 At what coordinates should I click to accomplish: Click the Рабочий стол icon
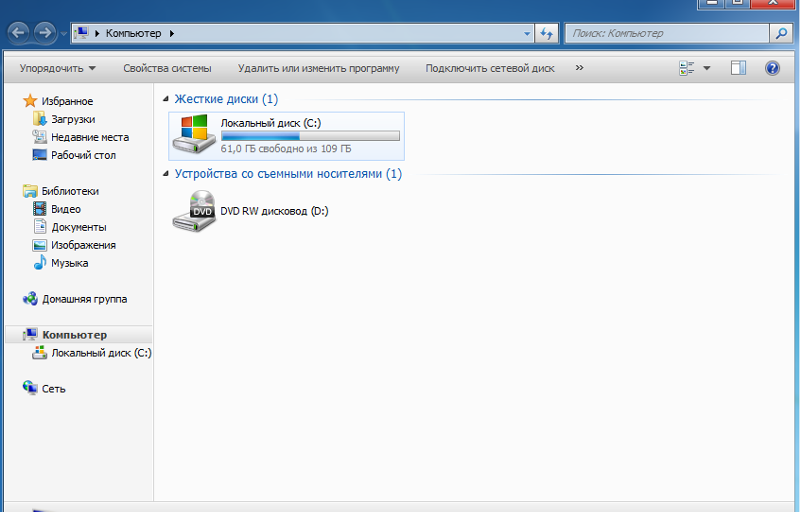[40, 155]
